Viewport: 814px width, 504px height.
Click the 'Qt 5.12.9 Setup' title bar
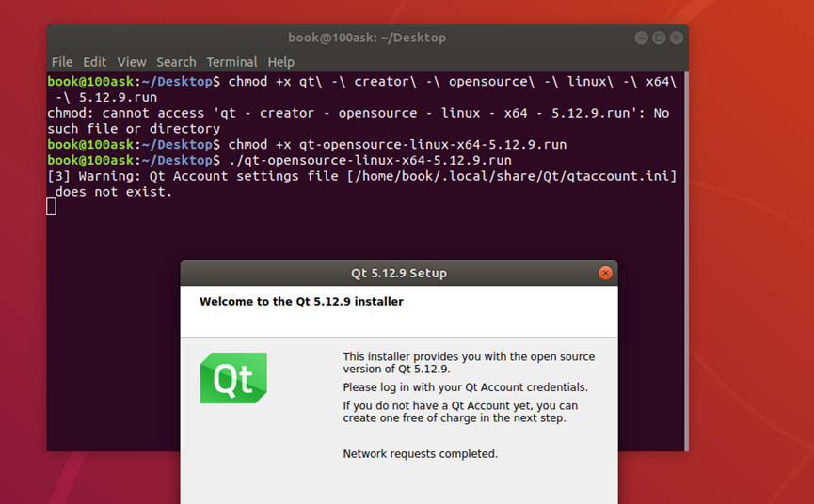tap(399, 274)
